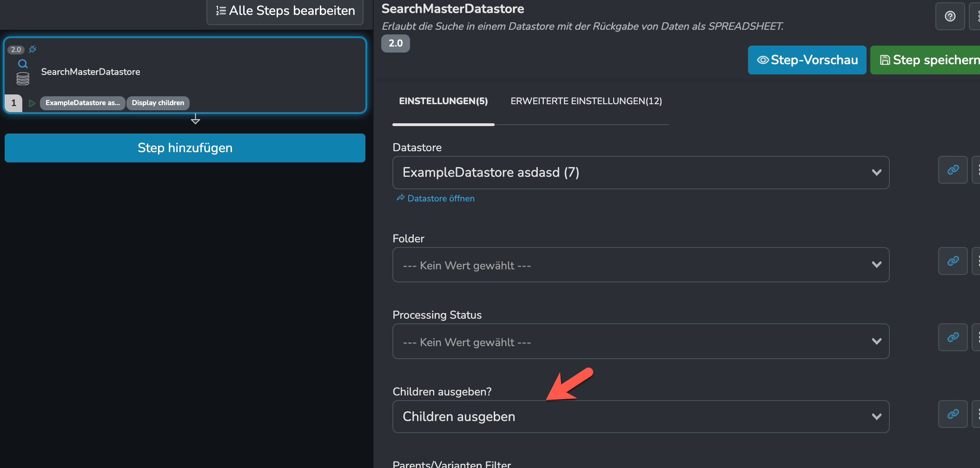
Task: Open the Processing Status dropdown
Action: click(x=641, y=341)
